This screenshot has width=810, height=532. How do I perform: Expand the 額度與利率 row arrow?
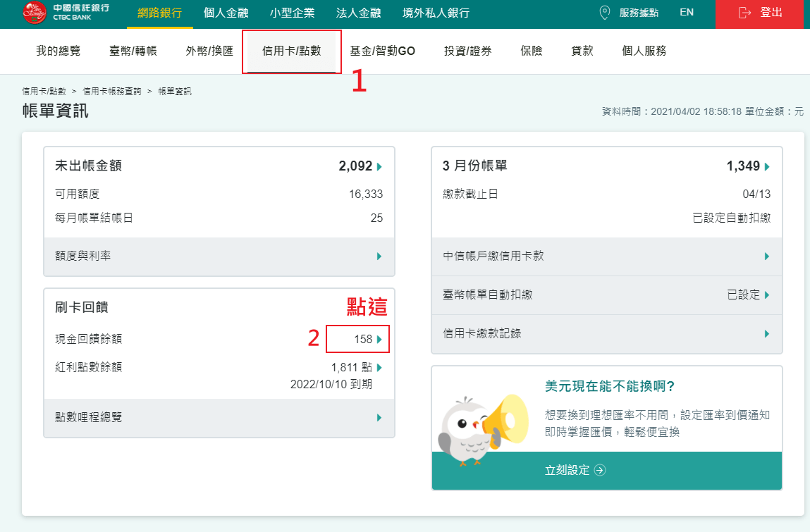380,256
